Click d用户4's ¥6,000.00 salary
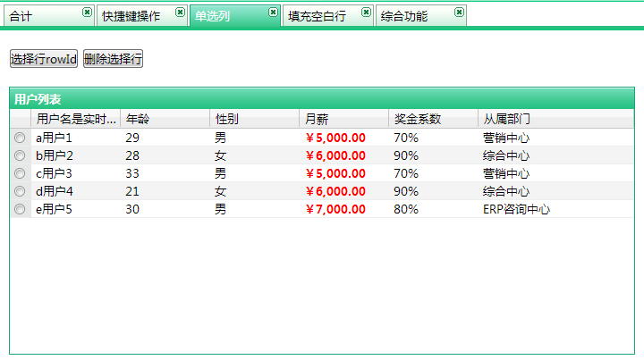This screenshot has width=644, height=360. tap(344, 191)
